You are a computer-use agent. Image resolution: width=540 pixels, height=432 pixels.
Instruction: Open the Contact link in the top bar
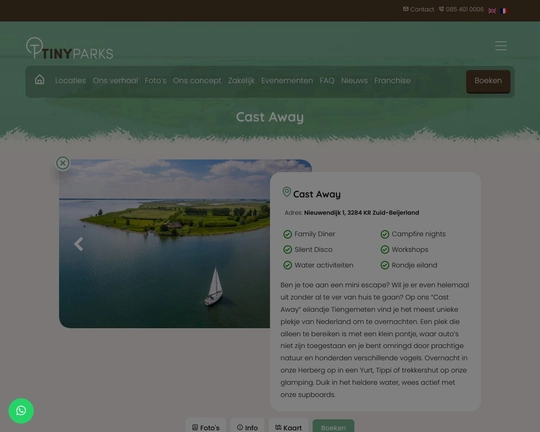[x=418, y=9]
